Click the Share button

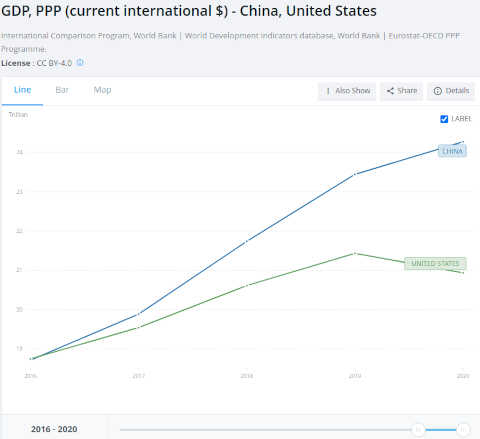(401, 91)
